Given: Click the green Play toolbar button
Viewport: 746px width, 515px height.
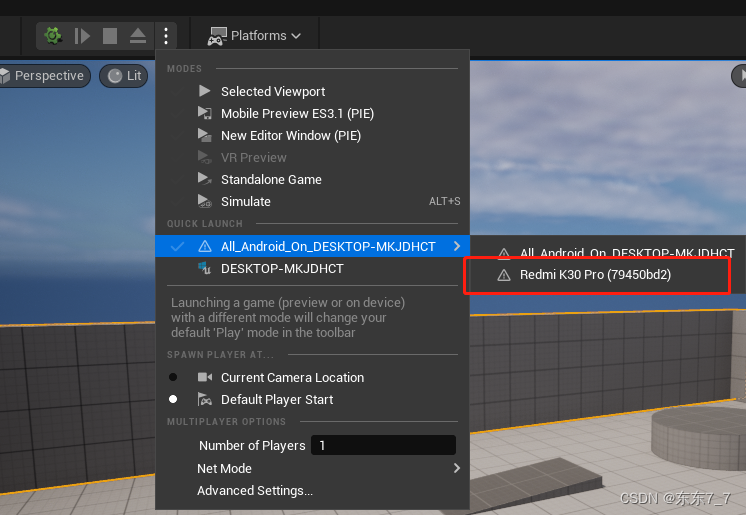Looking at the screenshot, I should coord(53,36).
